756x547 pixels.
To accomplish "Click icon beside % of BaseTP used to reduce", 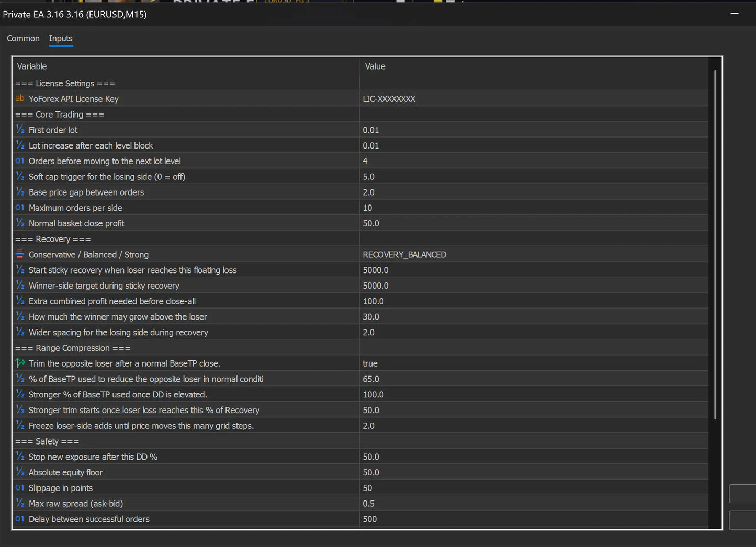I will click(20, 379).
